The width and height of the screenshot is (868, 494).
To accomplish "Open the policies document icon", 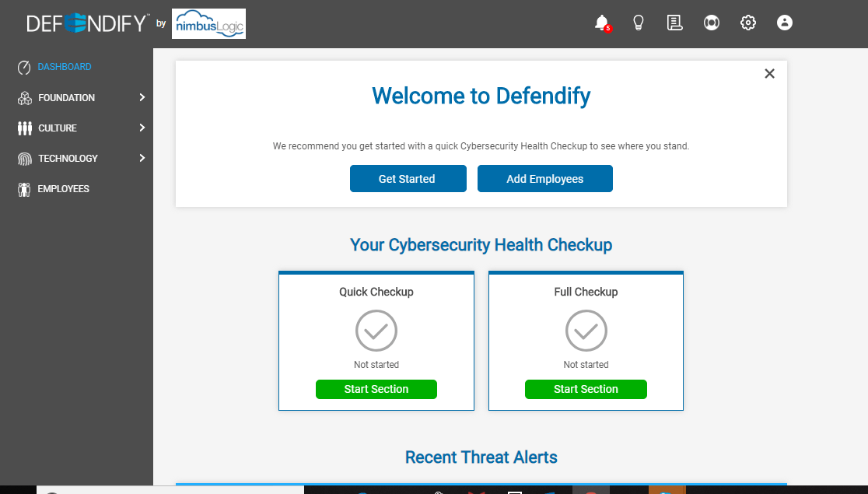I will (x=674, y=23).
